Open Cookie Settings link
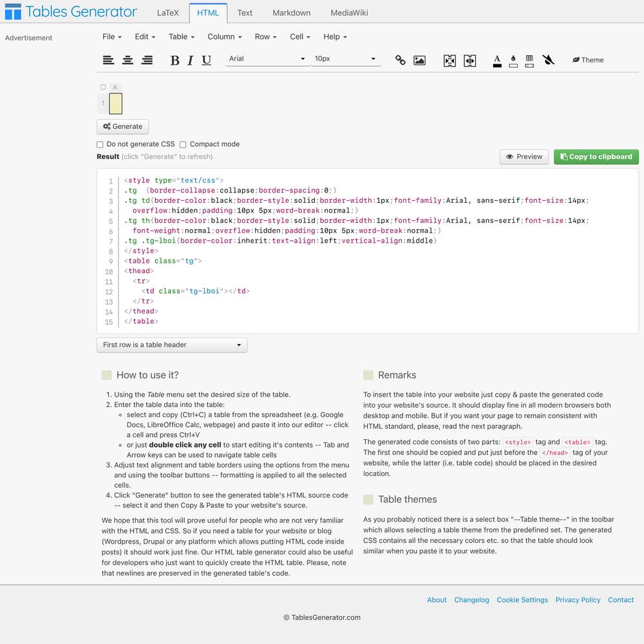The image size is (644, 644). pyautogui.click(x=522, y=600)
